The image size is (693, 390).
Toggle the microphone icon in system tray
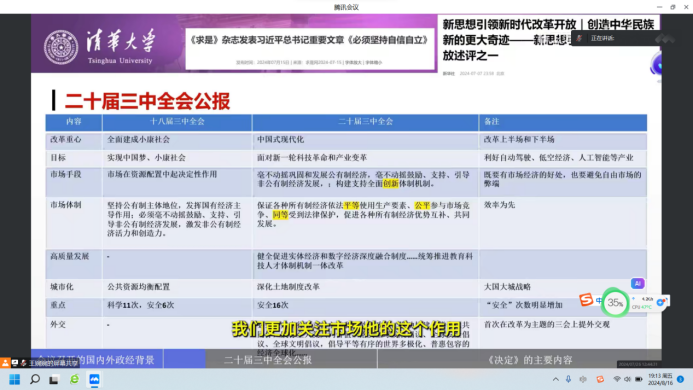[x=568, y=379]
